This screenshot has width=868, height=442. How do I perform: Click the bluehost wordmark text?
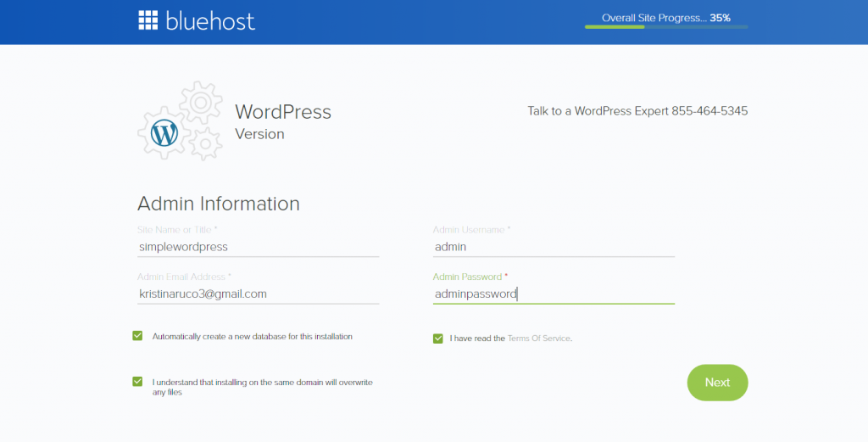[210, 21]
